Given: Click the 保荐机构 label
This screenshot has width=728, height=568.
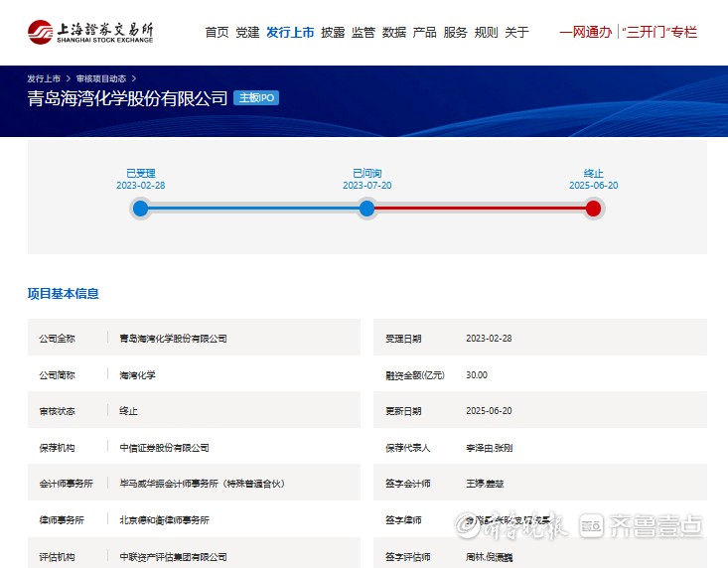Looking at the screenshot, I should coord(57,447).
